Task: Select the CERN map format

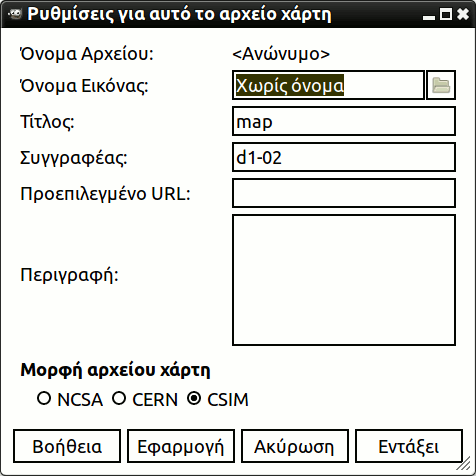Action: pyautogui.click(x=145, y=399)
